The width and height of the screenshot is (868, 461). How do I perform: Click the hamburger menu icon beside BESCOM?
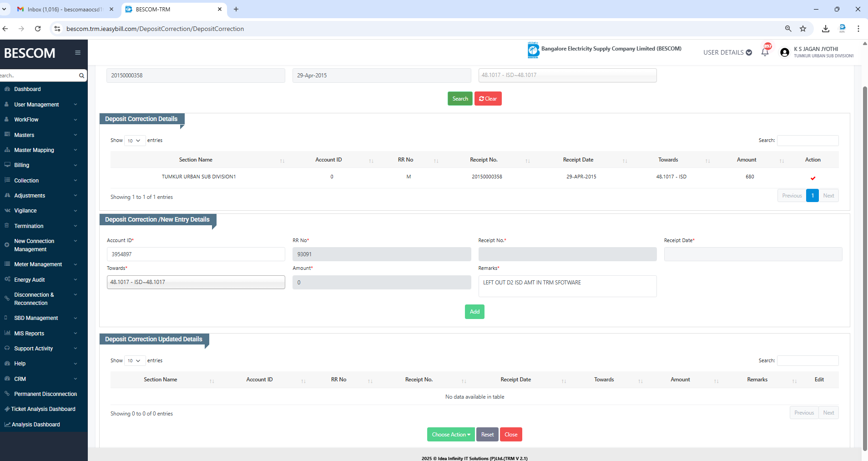point(78,53)
